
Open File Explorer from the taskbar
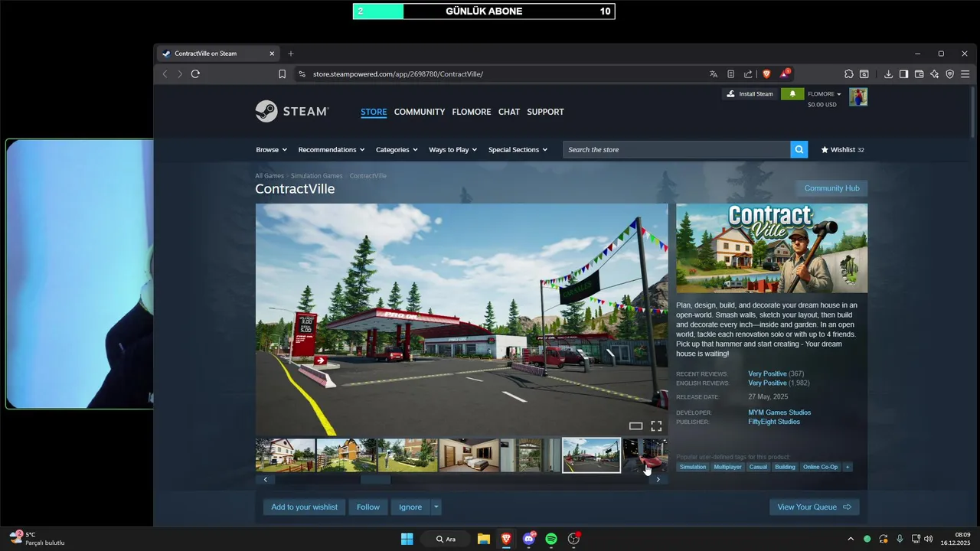click(483, 539)
